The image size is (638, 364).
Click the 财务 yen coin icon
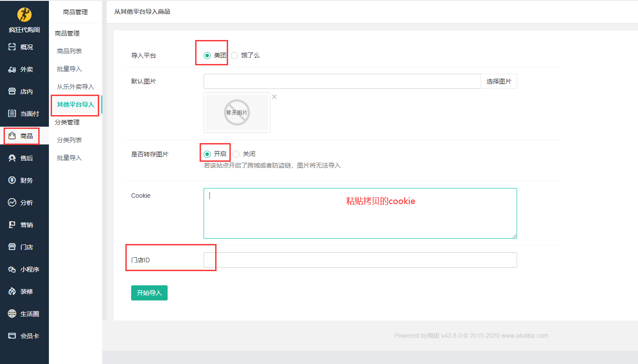coord(12,180)
